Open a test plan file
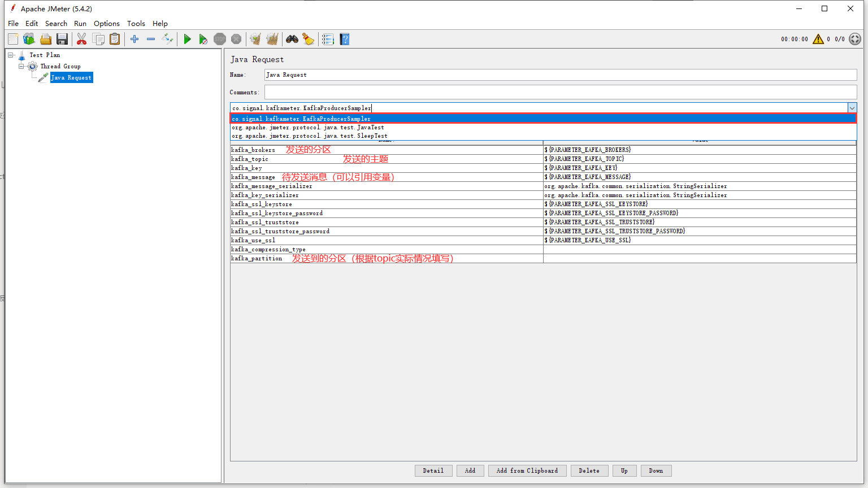Screen dimensions: 868x488 [x=46, y=39]
